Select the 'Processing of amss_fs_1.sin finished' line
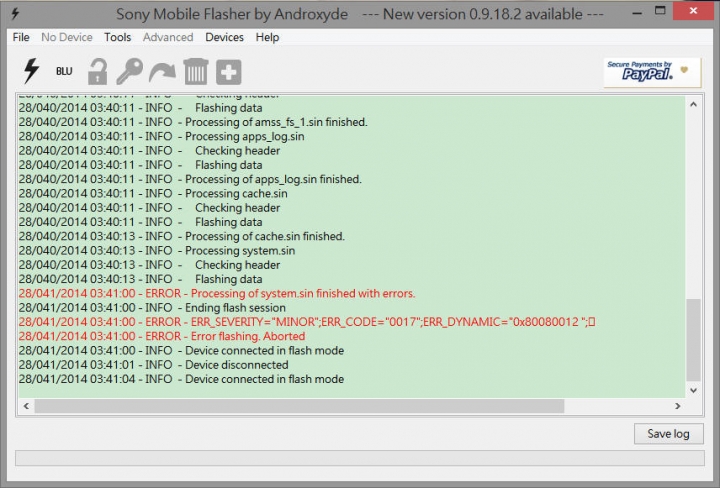Screen dimensions: 720x488 pos(193,122)
